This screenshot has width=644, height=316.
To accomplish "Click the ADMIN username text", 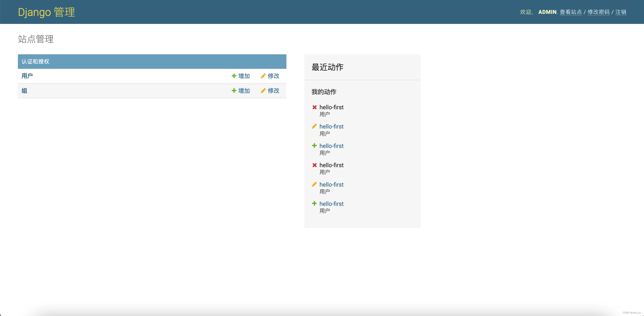I will [547, 12].
